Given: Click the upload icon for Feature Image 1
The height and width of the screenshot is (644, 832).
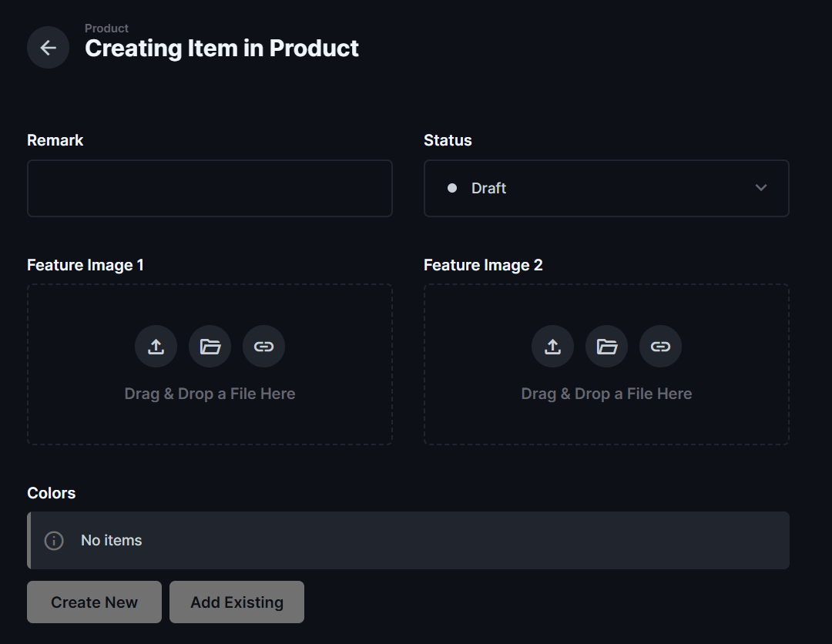Looking at the screenshot, I should coord(156,346).
